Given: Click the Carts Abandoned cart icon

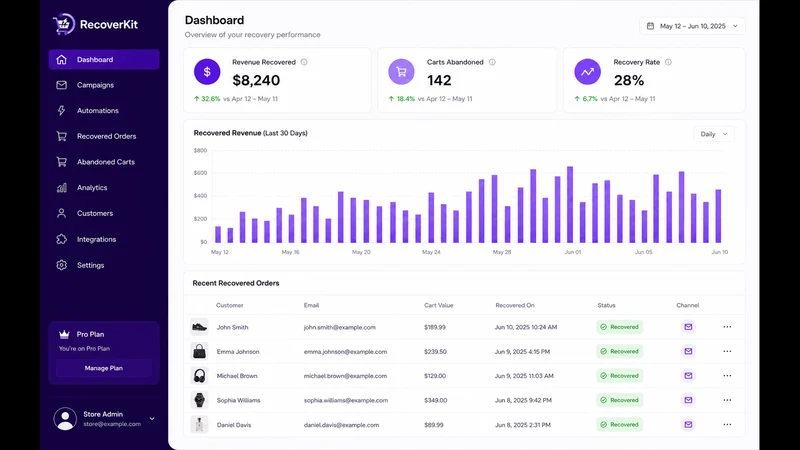Looking at the screenshot, I should (x=402, y=72).
